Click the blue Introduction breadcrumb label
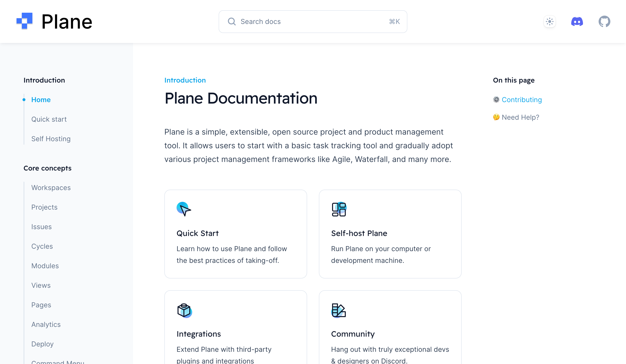This screenshot has height=364, width=626. 185,80
